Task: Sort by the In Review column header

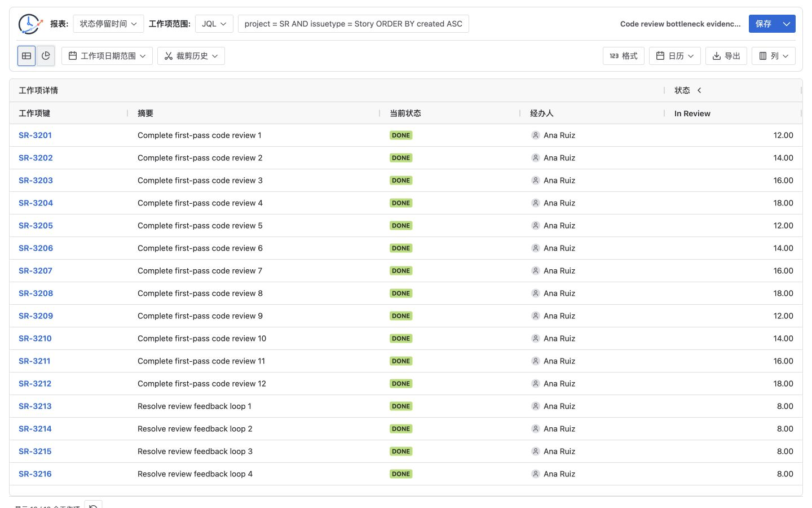Action: pos(692,113)
